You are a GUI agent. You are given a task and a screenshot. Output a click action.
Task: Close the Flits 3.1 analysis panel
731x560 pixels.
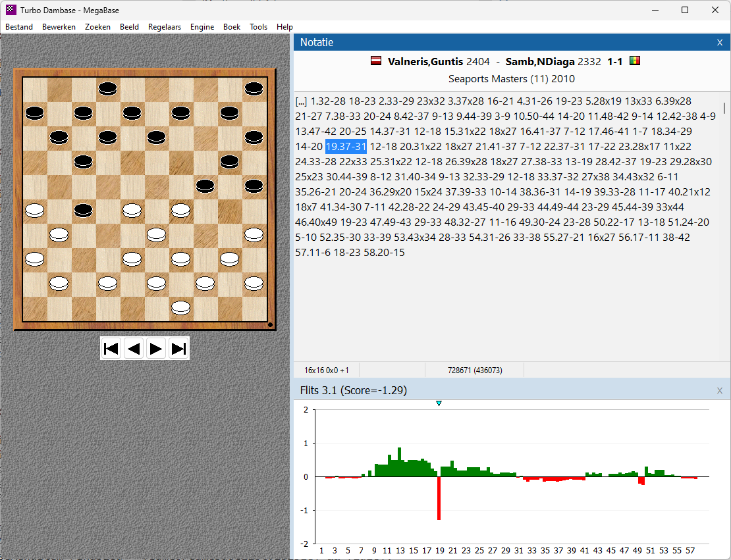click(x=719, y=390)
